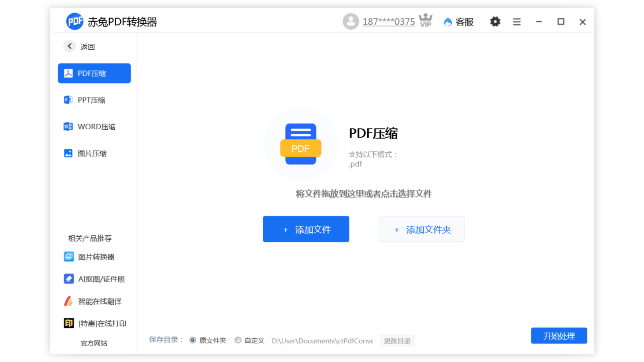Click the 添加文件夹 button
Image resolution: width=644 pixels, height=362 pixels.
(x=422, y=229)
